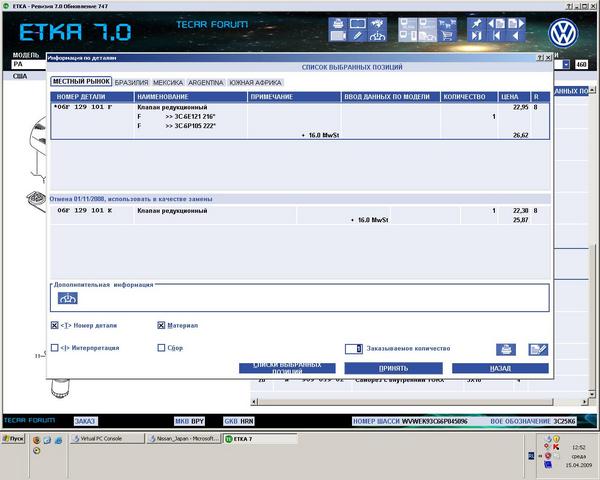The image size is (600, 480).
Task: Switch to the МЕКСИКА tab
Action: pos(168,83)
